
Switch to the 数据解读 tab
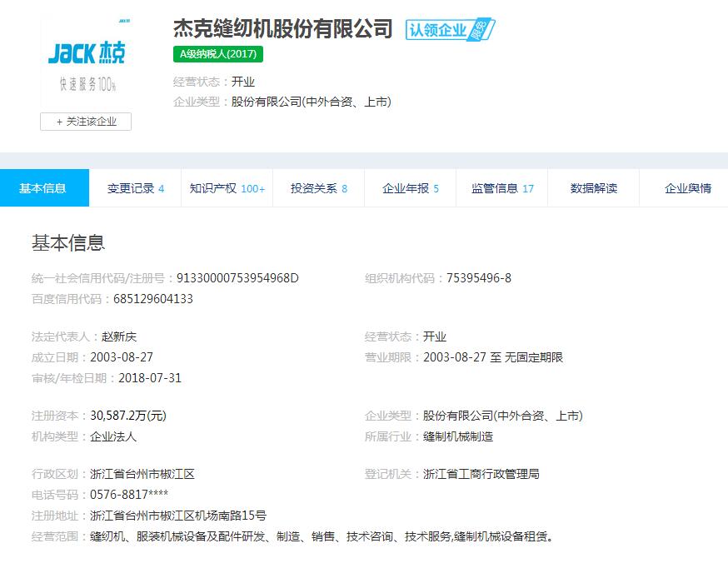594,188
